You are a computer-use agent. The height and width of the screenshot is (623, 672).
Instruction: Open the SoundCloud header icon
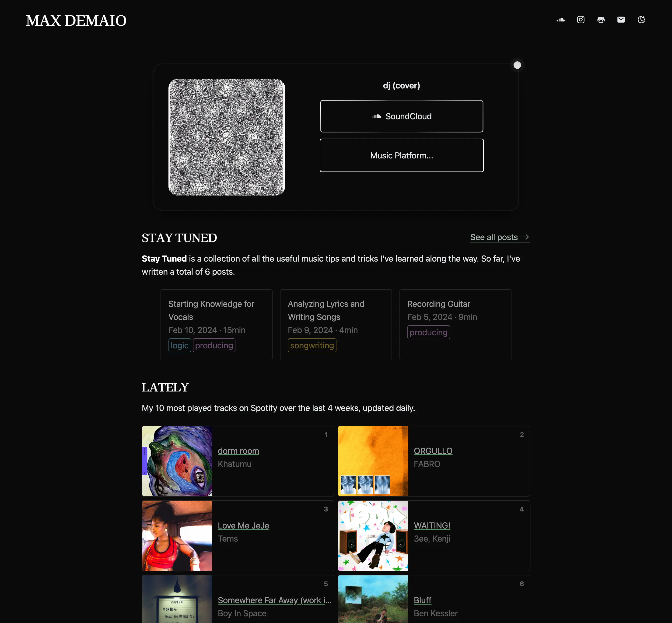click(x=560, y=20)
